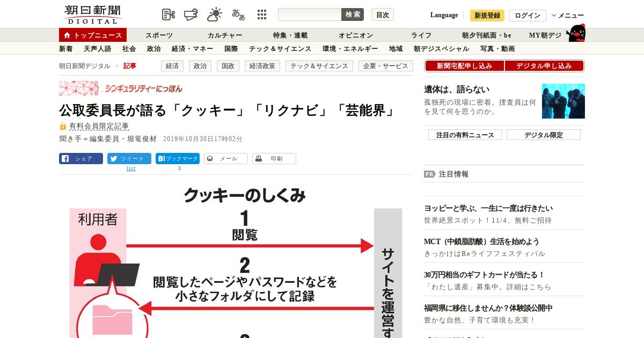This screenshot has width=644, height=338.
Task: Open the 地域 submenu item
Action: [x=396, y=49]
